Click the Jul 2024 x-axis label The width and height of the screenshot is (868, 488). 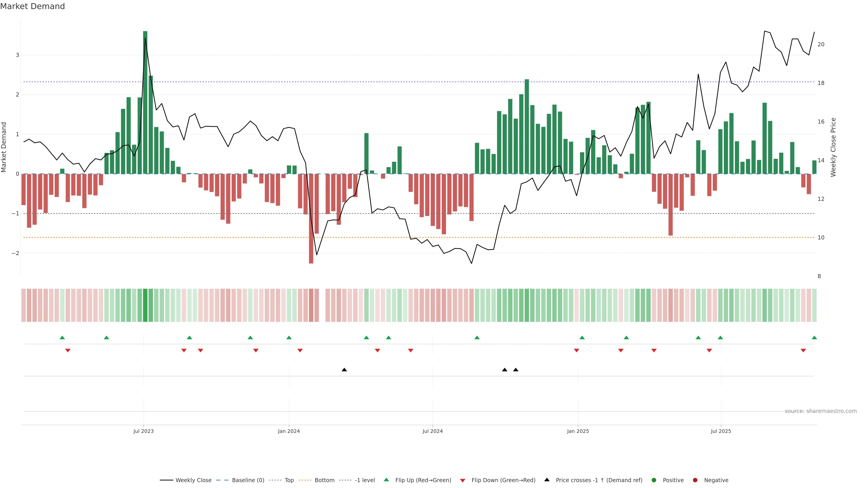[x=433, y=431]
